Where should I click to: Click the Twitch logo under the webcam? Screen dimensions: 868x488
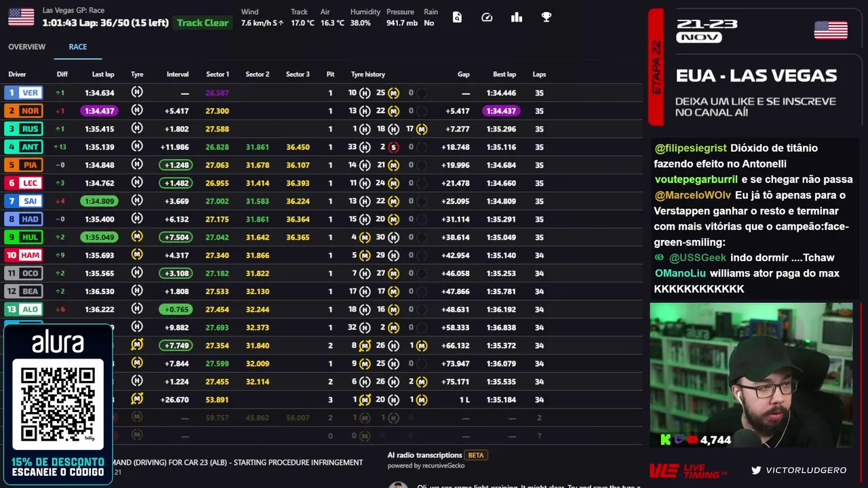[x=679, y=440]
